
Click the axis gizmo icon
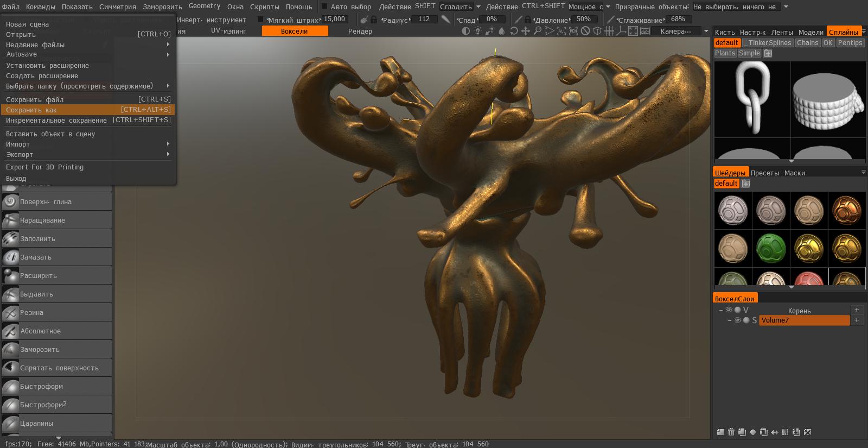[621, 31]
